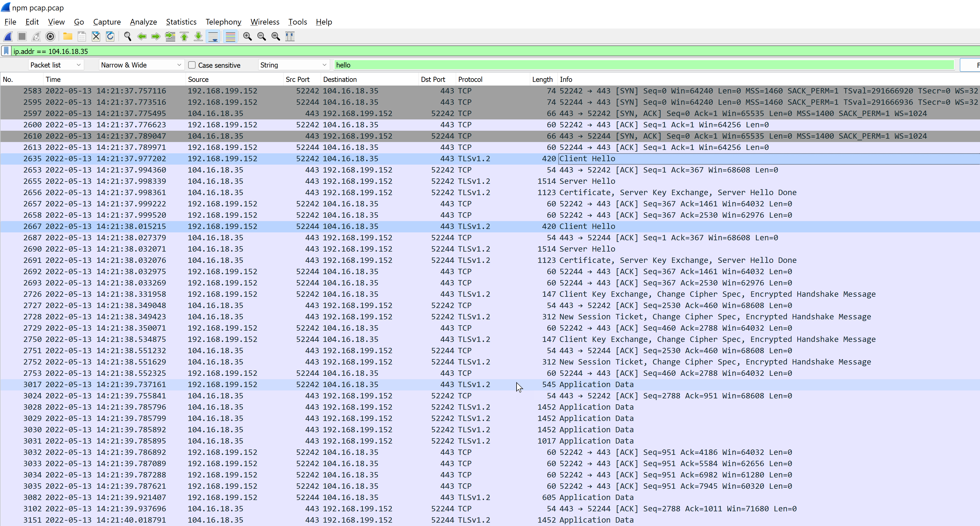Select packet 3031 Application Data length 1017
This screenshot has height=526, width=980.
pyautogui.click(x=490, y=441)
